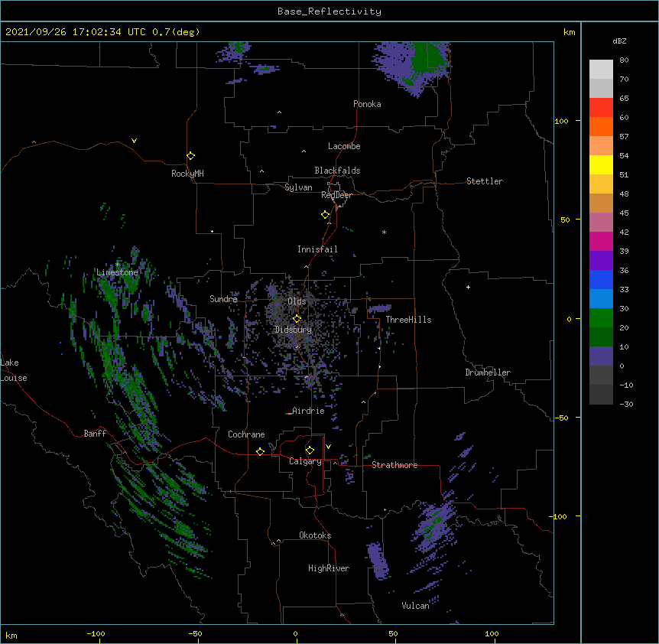659x644 pixels.
Task: Select the 20 dBZ green color swatch
Action: click(601, 337)
